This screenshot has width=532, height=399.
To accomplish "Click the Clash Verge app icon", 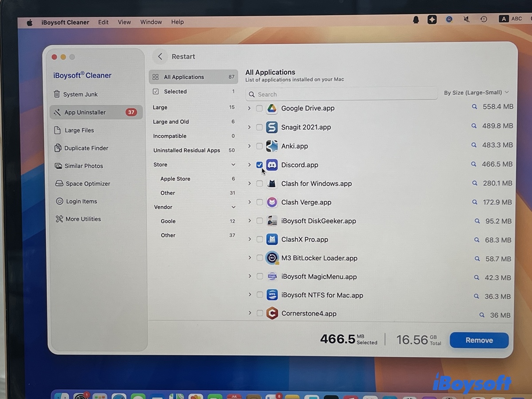I will [x=272, y=202].
